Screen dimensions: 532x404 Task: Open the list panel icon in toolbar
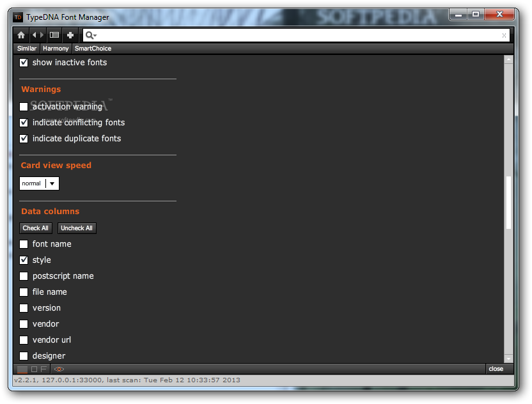point(54,35)
